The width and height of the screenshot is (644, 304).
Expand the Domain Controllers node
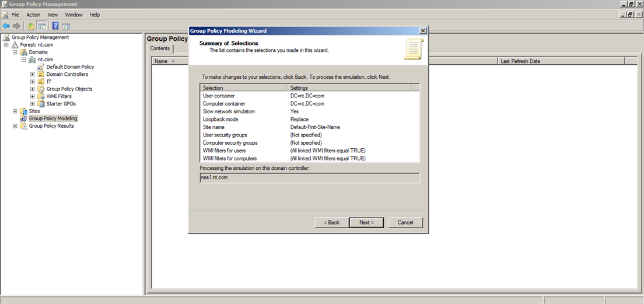coord(33,75)
